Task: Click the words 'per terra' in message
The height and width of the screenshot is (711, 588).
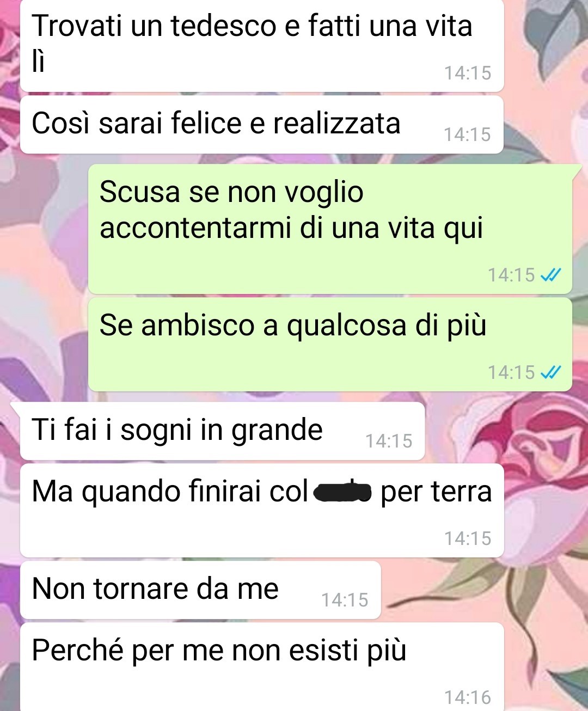Action: (x=436, y=492)
